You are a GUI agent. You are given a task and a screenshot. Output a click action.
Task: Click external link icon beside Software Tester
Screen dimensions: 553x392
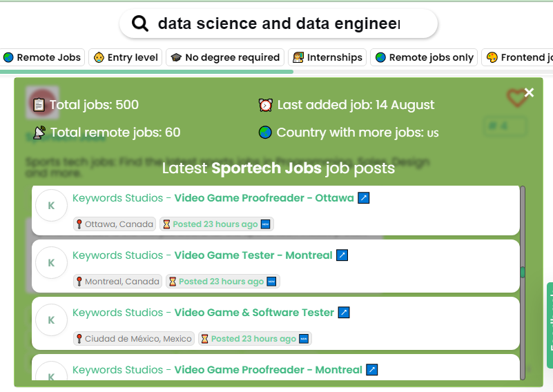(x=344, y=313)
